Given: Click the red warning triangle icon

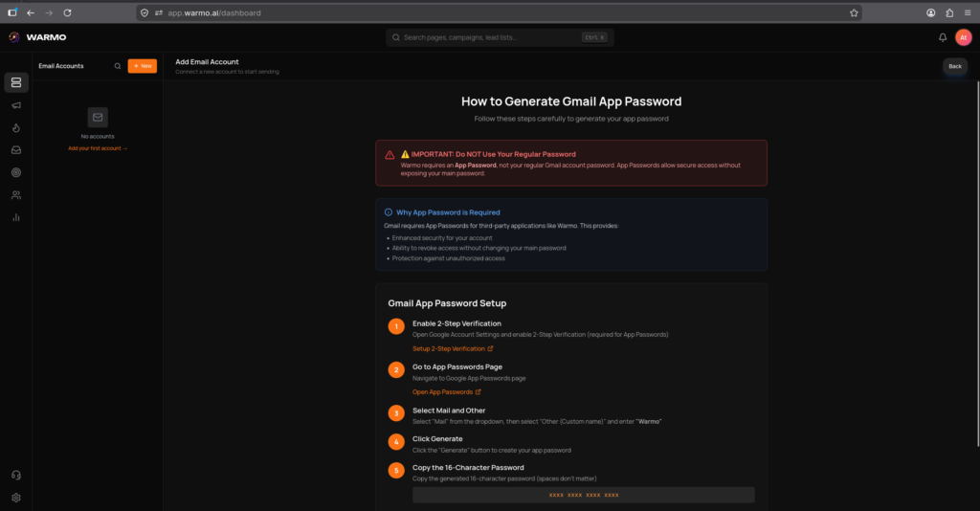Looking at the screenshot, I should tap(390, 155).
